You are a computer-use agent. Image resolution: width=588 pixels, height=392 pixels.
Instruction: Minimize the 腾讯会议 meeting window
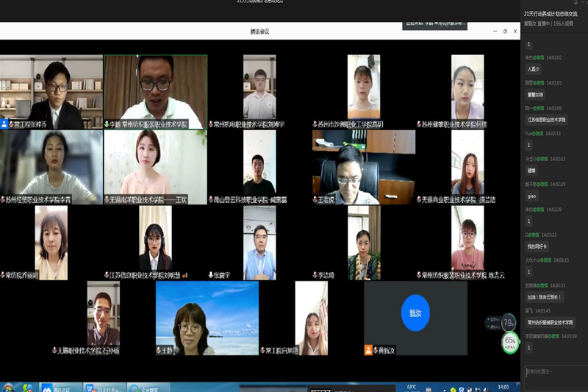click(x=495, y=31)
